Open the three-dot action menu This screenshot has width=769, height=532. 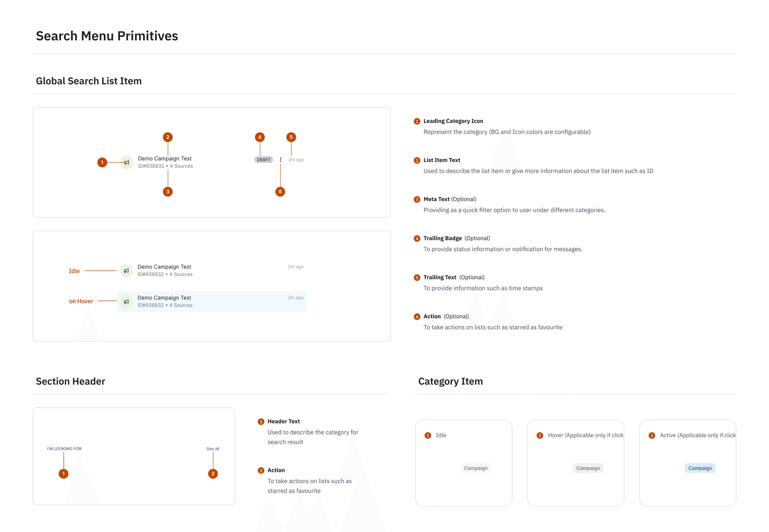[x=280, y=160]
